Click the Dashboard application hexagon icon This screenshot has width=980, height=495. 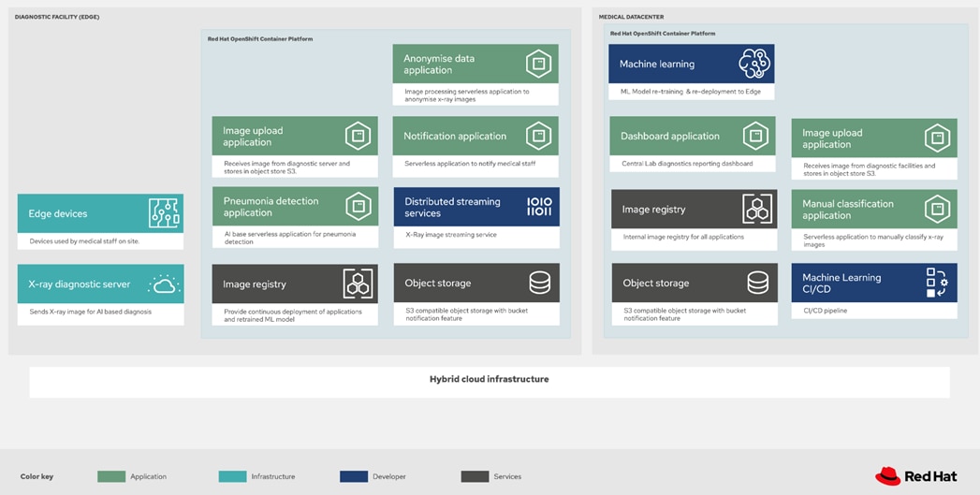(755, 136)
